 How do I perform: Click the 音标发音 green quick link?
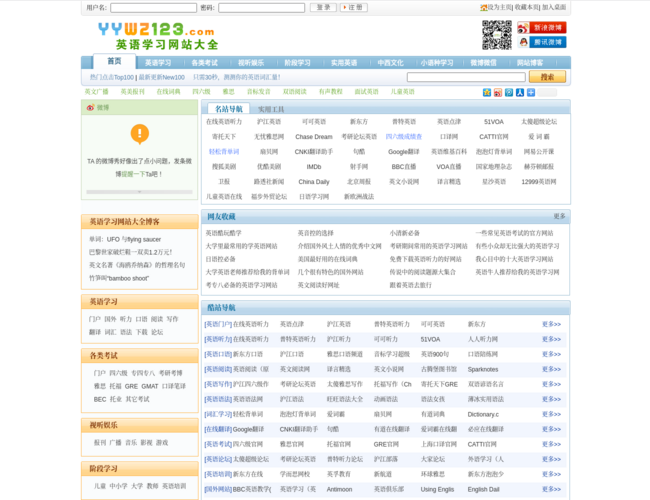(x=259, y=92)
